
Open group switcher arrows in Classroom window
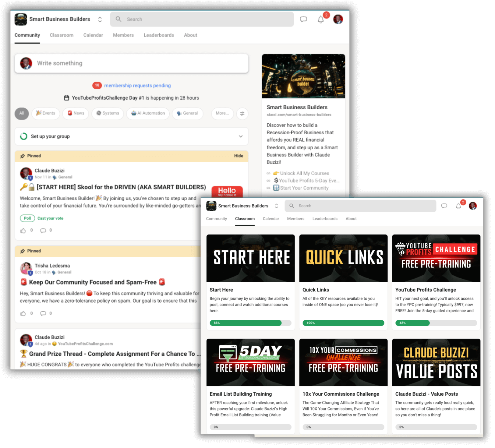276,206
